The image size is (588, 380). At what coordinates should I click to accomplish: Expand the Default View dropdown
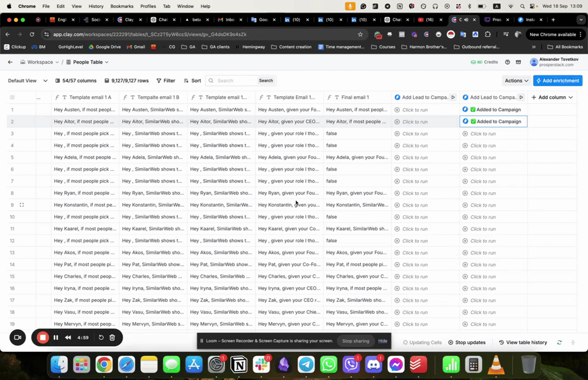(25, 81)
